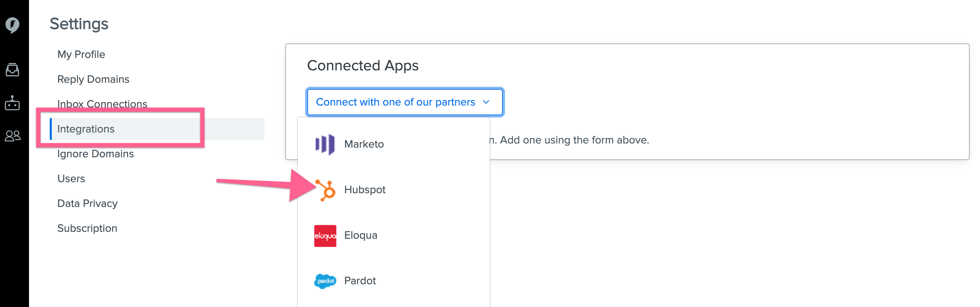Select Marketo from the partner list
980x307 pixels.
(x=364, y=144)
